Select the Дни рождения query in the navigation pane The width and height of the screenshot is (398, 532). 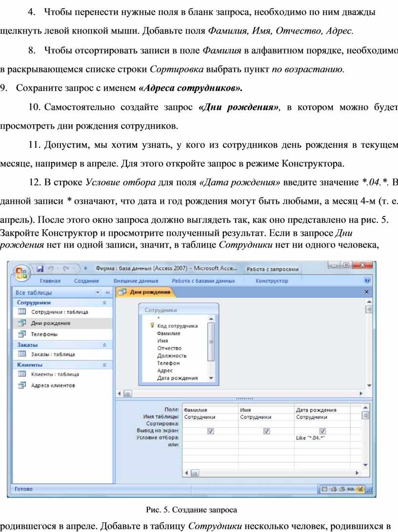63,323
